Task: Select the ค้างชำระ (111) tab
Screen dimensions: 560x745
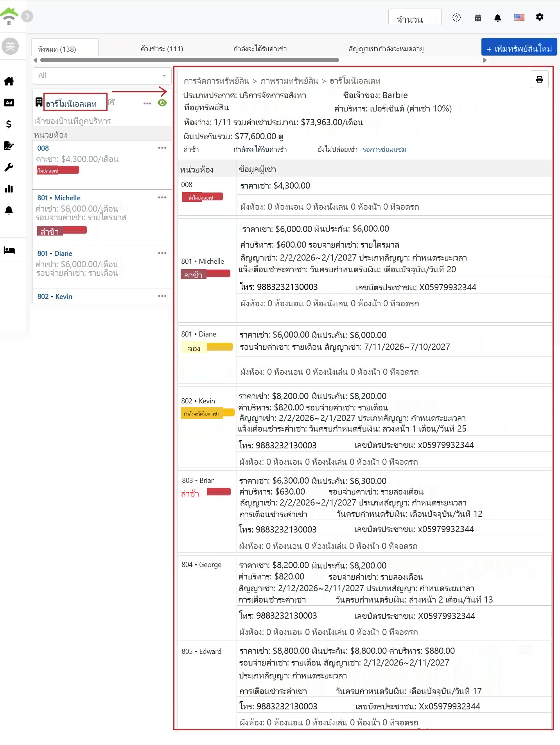Action: point(162,49)
